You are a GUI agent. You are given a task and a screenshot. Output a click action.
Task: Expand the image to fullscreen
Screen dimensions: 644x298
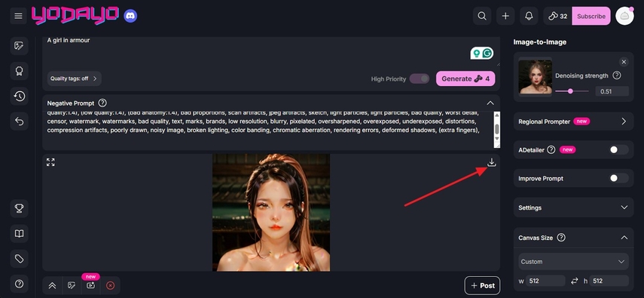50,162
